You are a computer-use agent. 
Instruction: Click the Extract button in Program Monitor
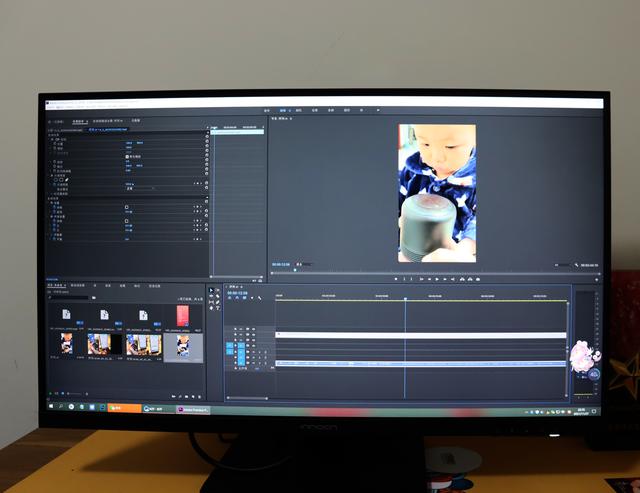pyautogui.click(x=470, y=279)
